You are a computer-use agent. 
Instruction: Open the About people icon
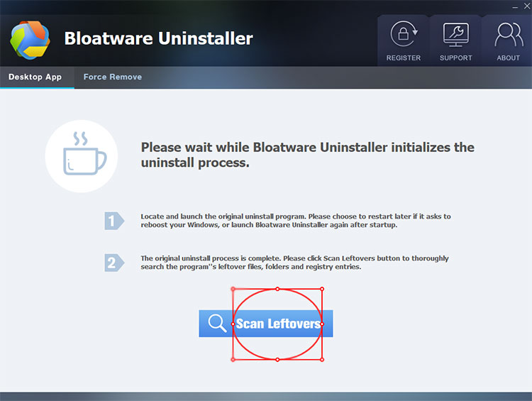509,34
